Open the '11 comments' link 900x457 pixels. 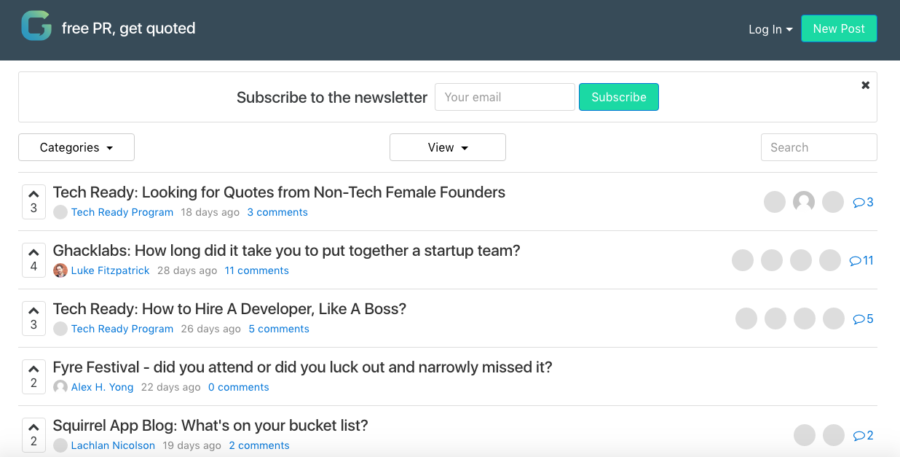(257, 270)
